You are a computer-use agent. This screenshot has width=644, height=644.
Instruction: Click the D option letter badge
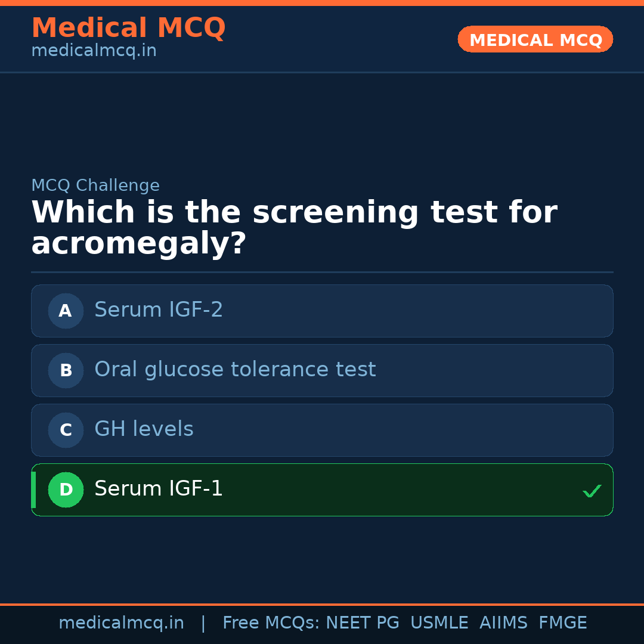coord(66,490)
